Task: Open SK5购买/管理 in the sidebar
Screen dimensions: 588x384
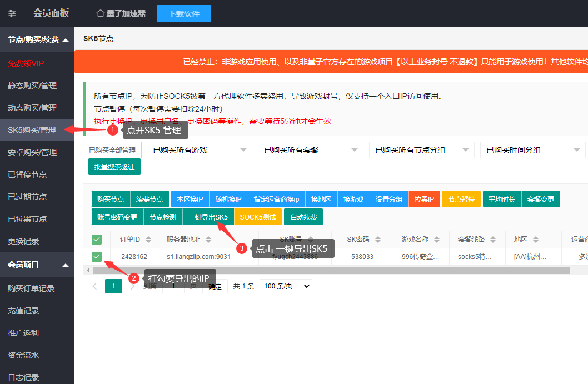Action: [32, 130]
